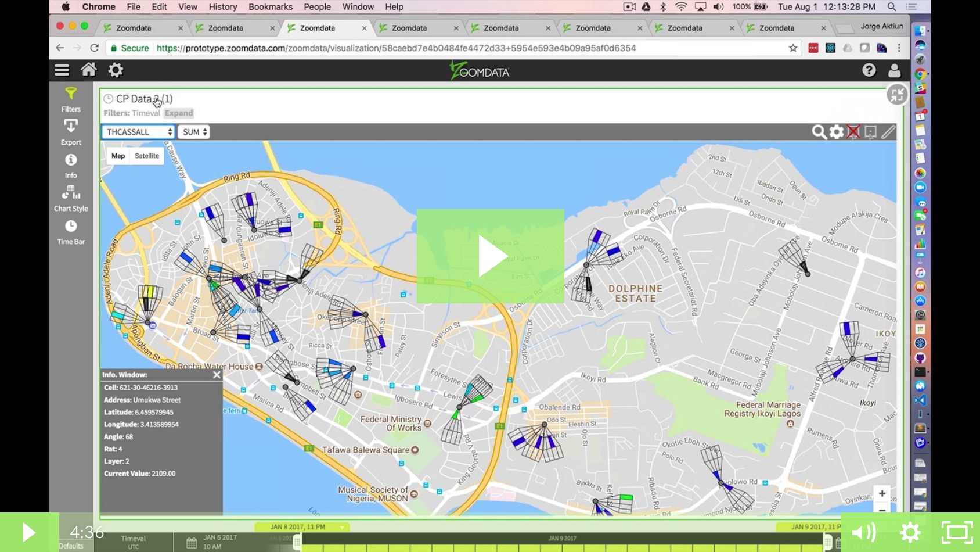This screenshot has width=980, height=552.
Task: Click the JAN 9 2017 timeline segment
Action: [562, 539]
